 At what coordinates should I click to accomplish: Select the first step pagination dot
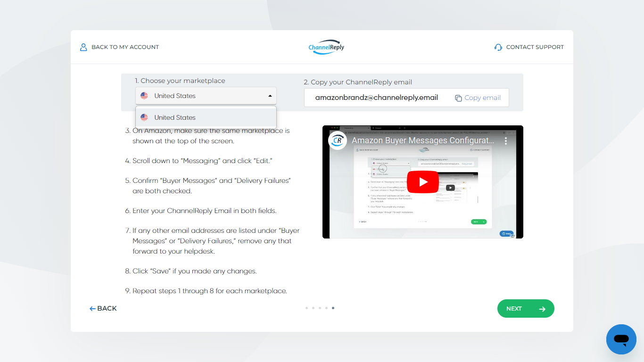point(306,308)
